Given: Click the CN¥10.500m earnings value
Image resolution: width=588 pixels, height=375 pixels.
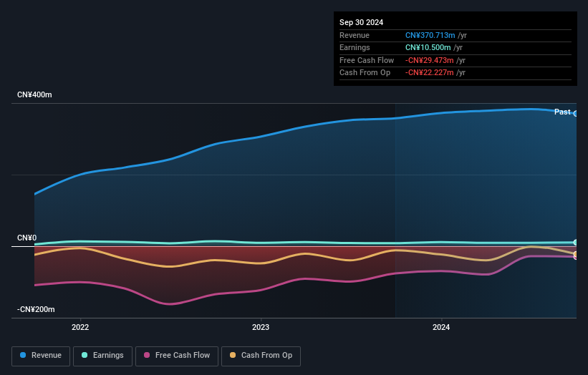Looking at the screenshot, I should click(428, 47).
